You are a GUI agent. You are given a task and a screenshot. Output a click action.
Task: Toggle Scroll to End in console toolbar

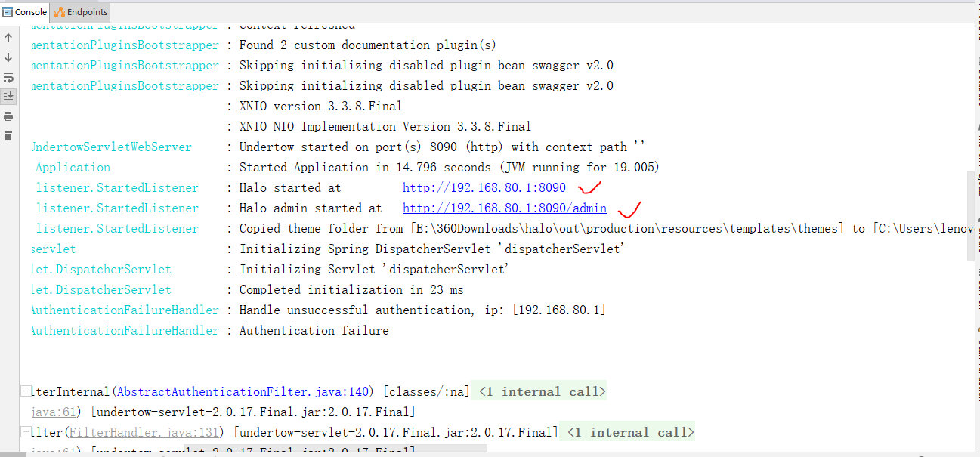pos(8,96)
